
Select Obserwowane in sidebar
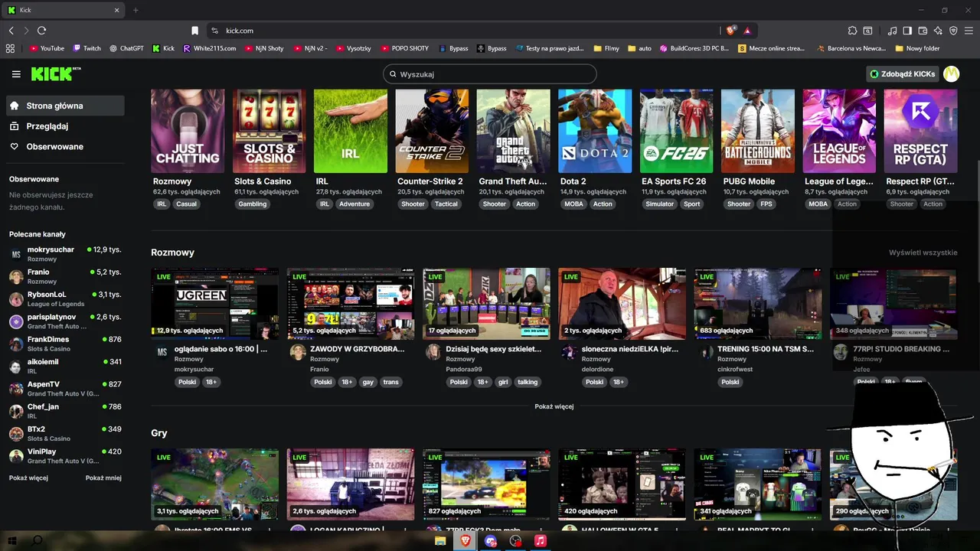click(x=65, y=146)
